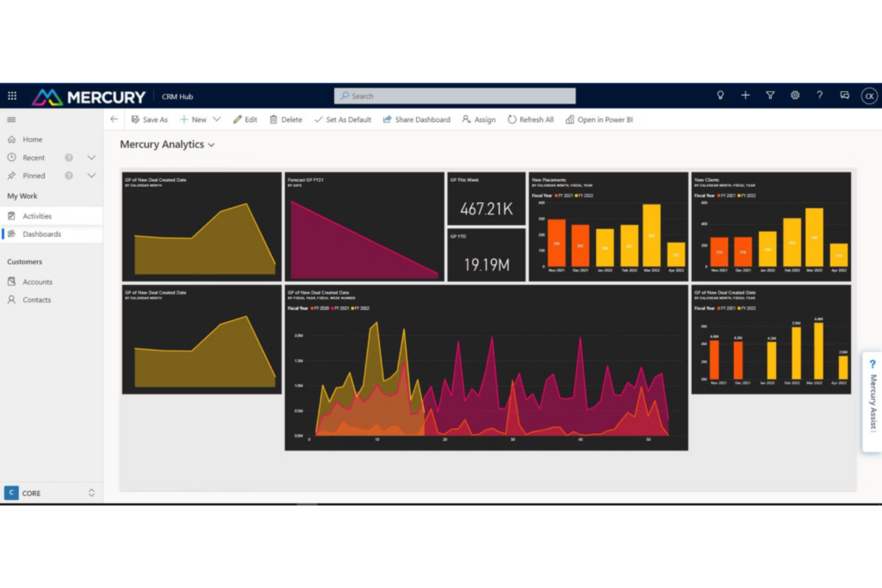
Task: Click the plus quick-create icon in top bar
Action: (745, 95)
